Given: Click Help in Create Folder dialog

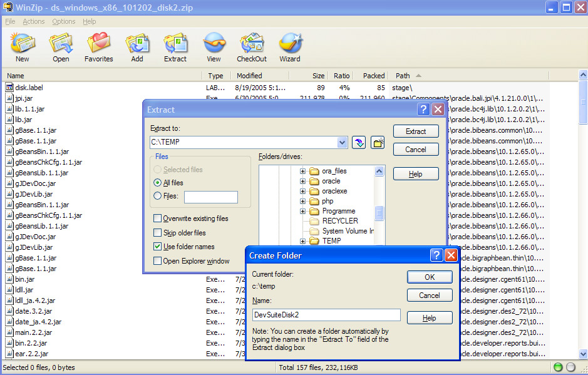Looking at the screenshot, I should [430, 318].
